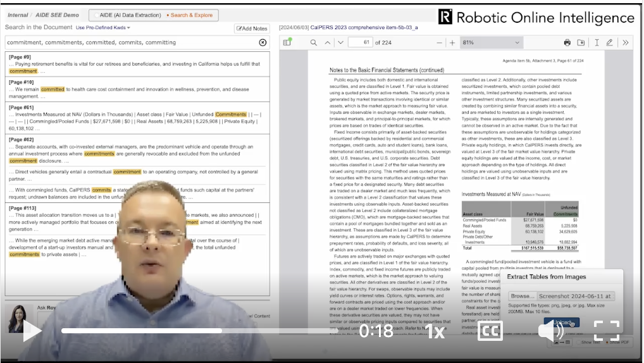
Task: Select the AIDE (AI Data Extraction) option
Action: pyautogui.click(x=128, y=15)
